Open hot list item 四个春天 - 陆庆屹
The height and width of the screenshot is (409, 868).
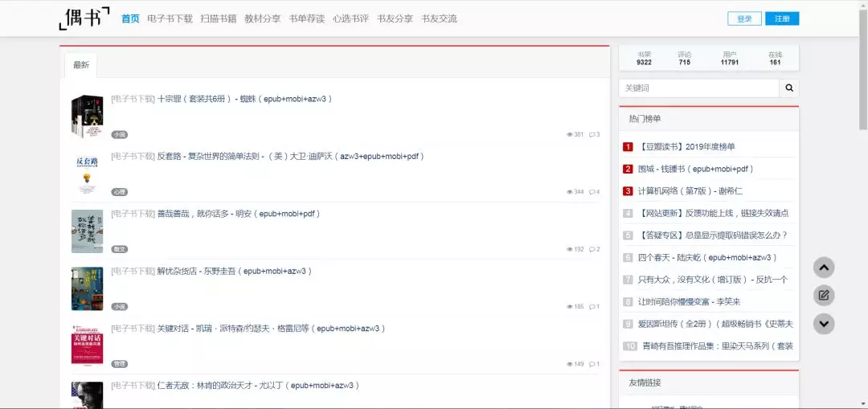coord(708,257)
